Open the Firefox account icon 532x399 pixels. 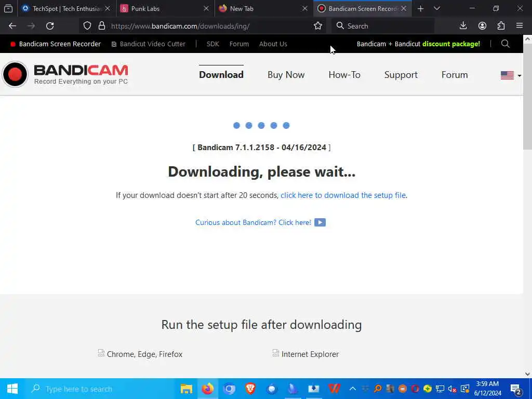tap(482, 26)
